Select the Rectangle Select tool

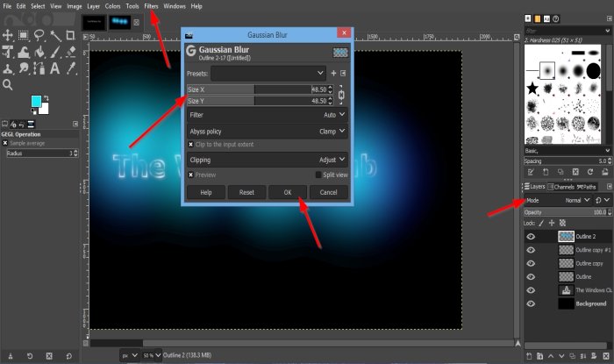(24, 36)
